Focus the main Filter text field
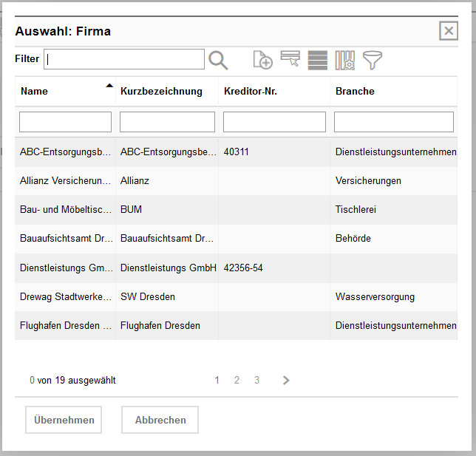This screenshot has height=456, width=476. pyautogui.click(x=124, y=59)
